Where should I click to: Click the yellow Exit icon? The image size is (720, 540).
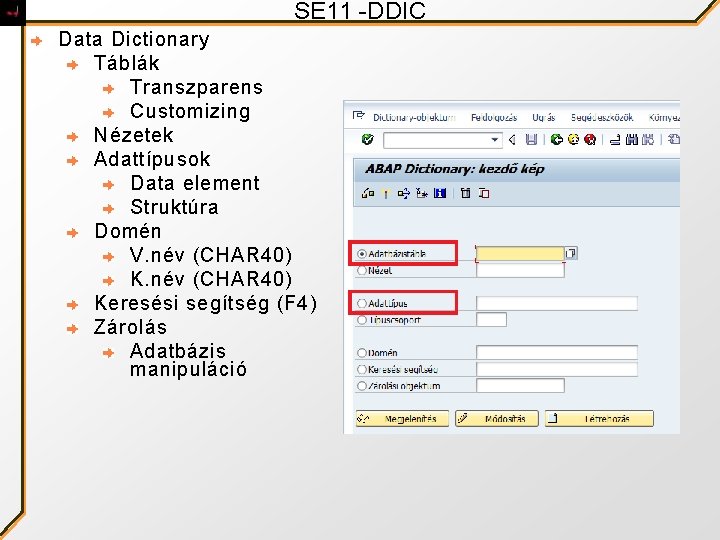(574, 140)
